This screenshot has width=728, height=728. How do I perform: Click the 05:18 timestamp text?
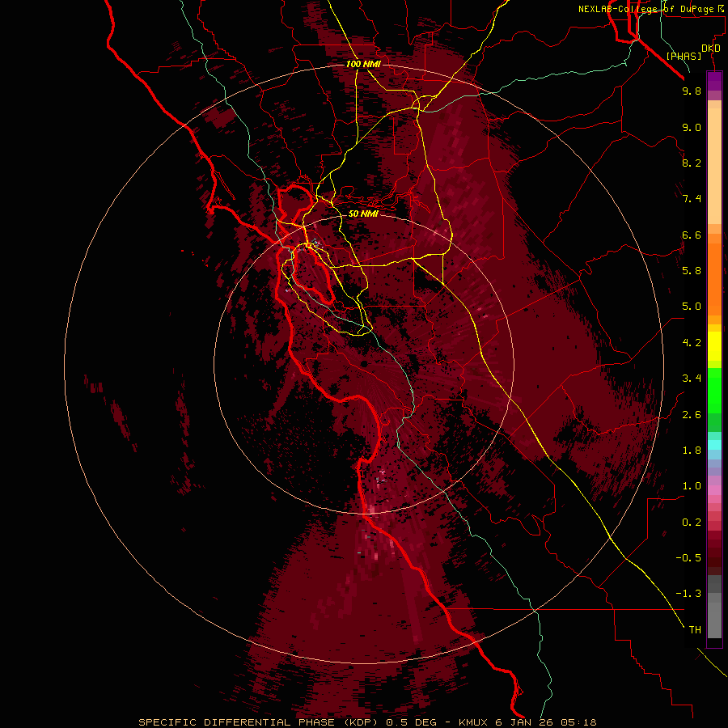pos(578,722)
